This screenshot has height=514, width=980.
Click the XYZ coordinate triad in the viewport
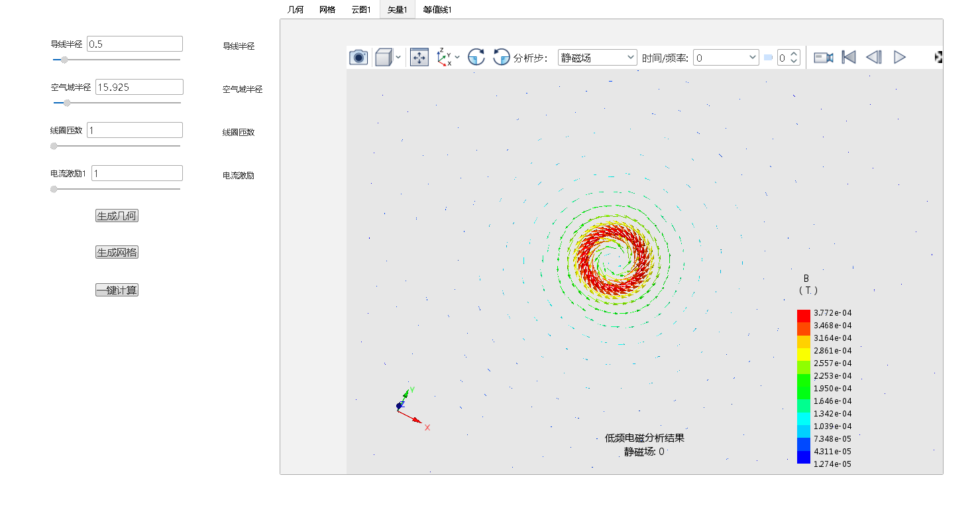(x=412, y=407)
